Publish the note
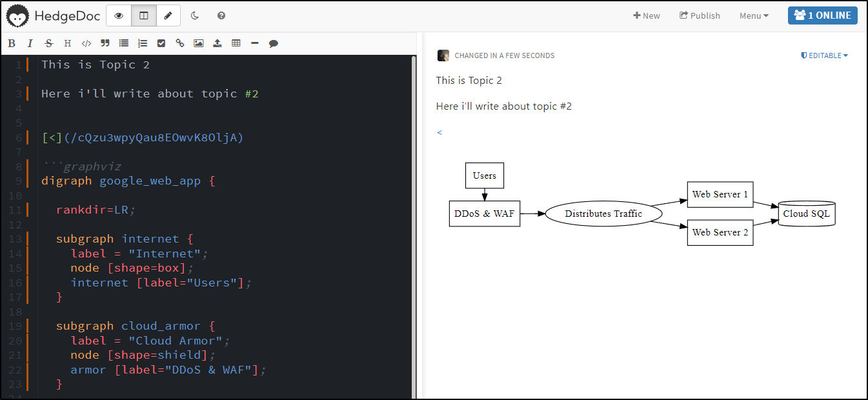Image resolution: width=868 pixels, height=400 pixels. pos(700,15)
